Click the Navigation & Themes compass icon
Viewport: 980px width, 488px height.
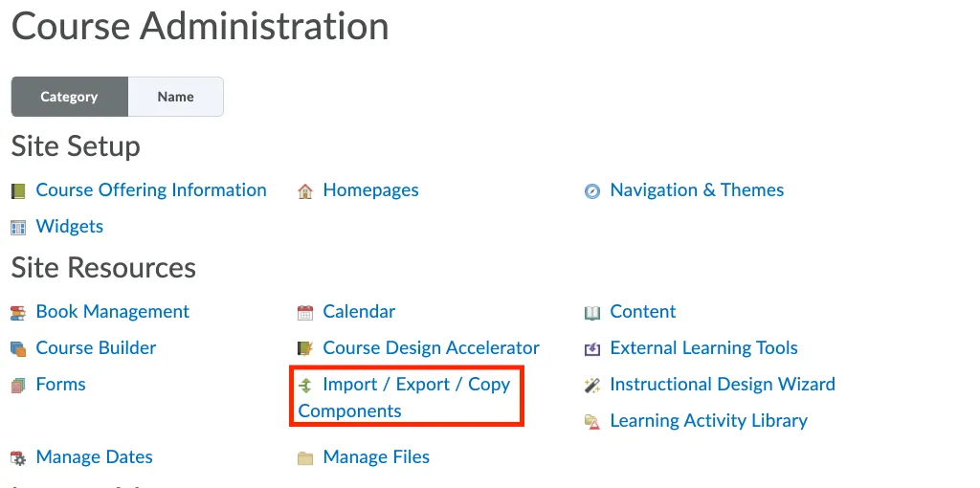tap(591, 191)
